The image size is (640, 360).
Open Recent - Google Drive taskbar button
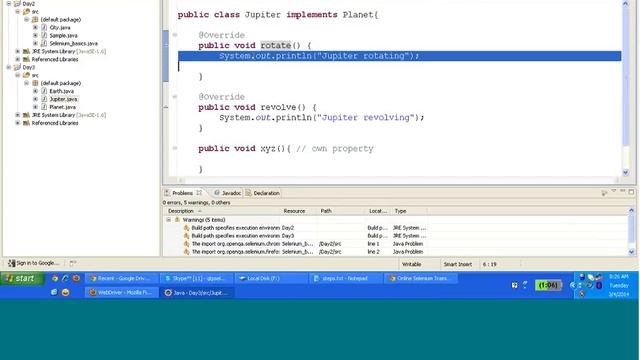coord(122,278)
